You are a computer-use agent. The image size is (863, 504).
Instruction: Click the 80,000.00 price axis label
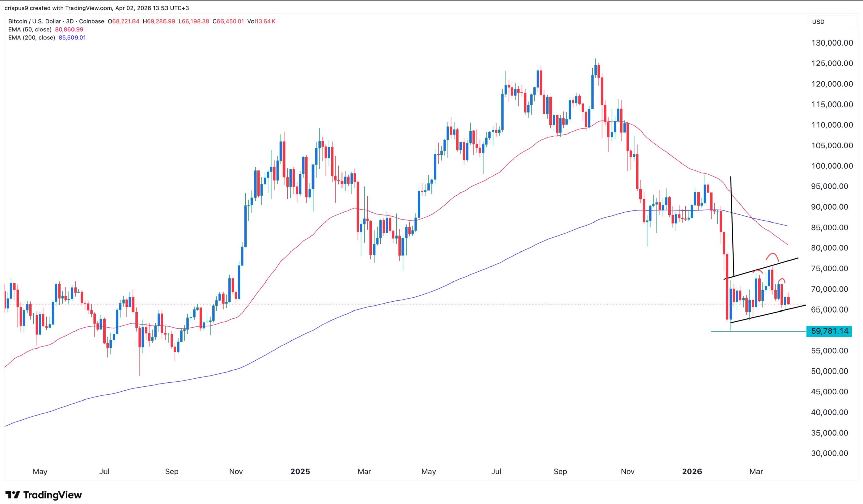pos(830,248)
